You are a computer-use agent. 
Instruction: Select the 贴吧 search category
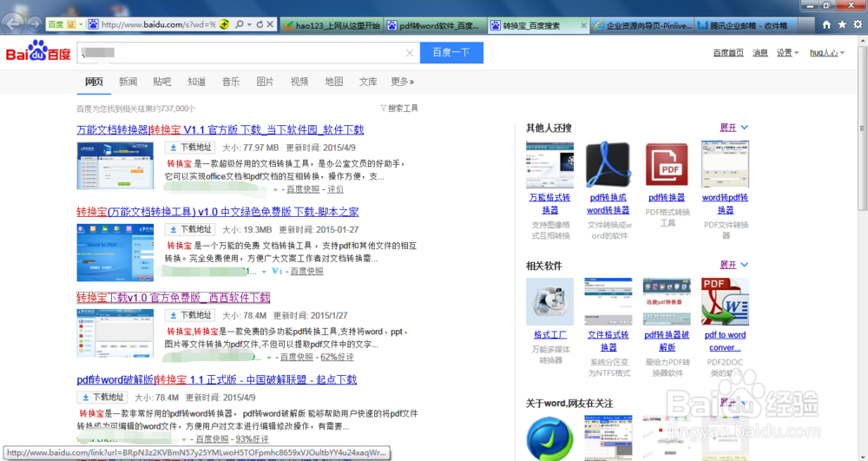pyautogui.click(x=161, y=82)
